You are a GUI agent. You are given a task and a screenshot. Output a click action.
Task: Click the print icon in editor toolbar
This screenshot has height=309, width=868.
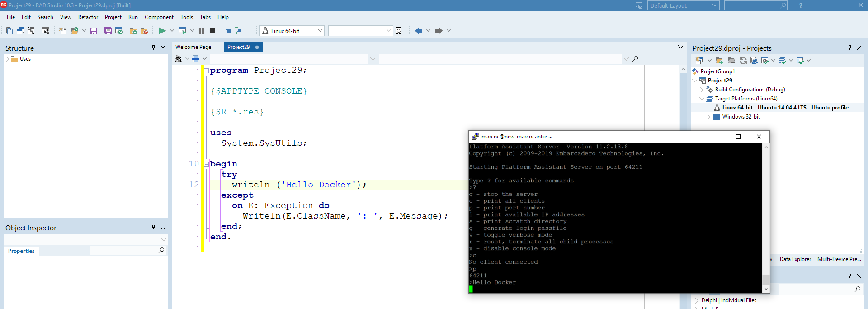point(196,59)
